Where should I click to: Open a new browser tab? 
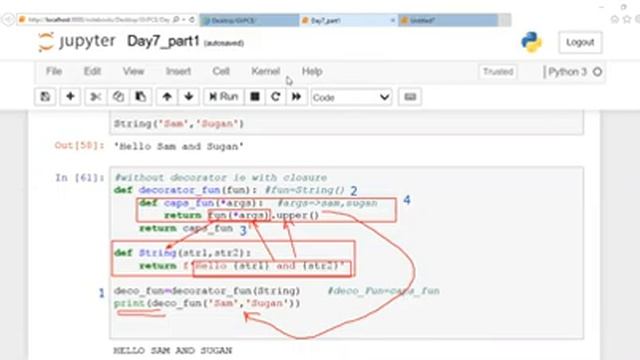[x=505, y=20]
